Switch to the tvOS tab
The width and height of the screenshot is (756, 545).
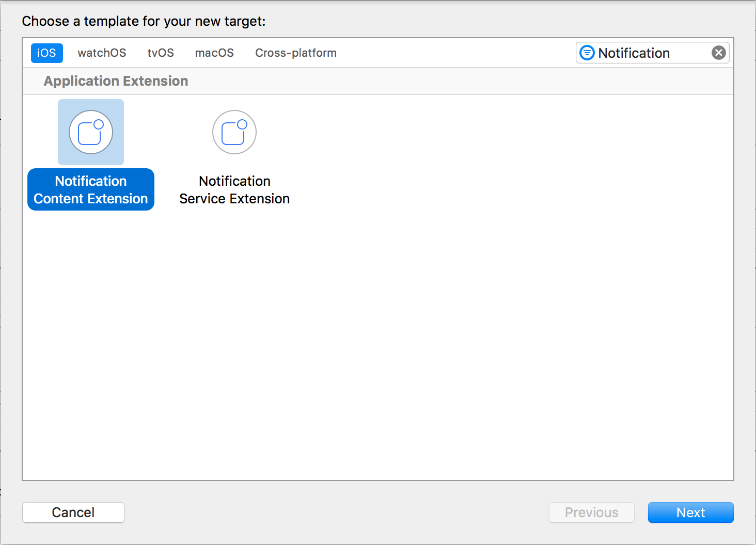[x=161, y=53]
